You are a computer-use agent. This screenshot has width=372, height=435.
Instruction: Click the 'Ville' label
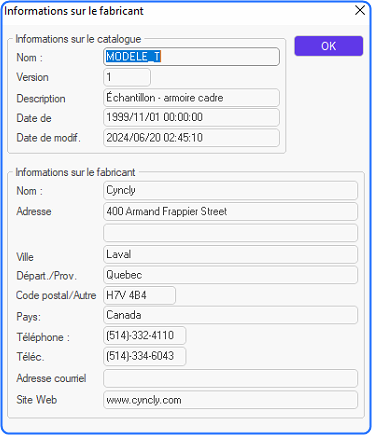(25, 257)
